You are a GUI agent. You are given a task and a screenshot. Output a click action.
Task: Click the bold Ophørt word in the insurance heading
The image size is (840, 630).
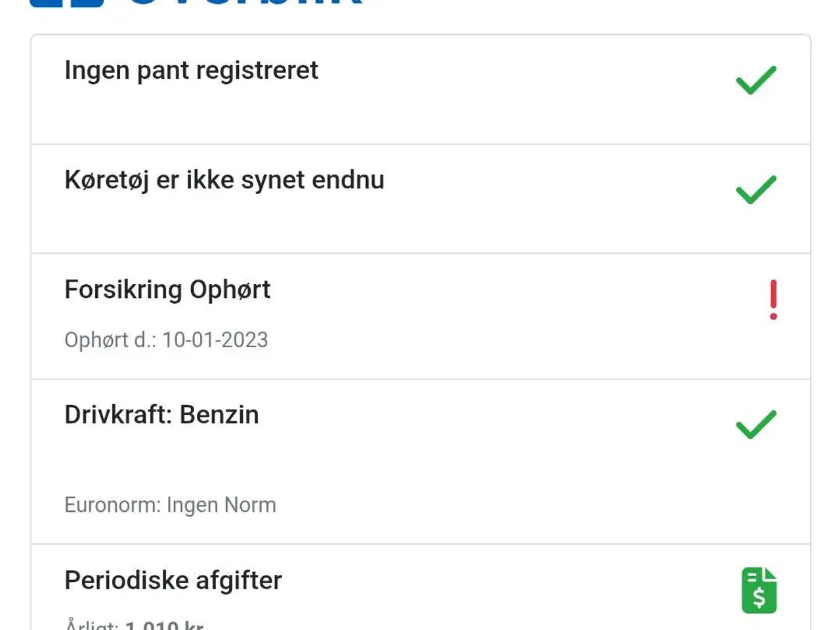(230, 289)
